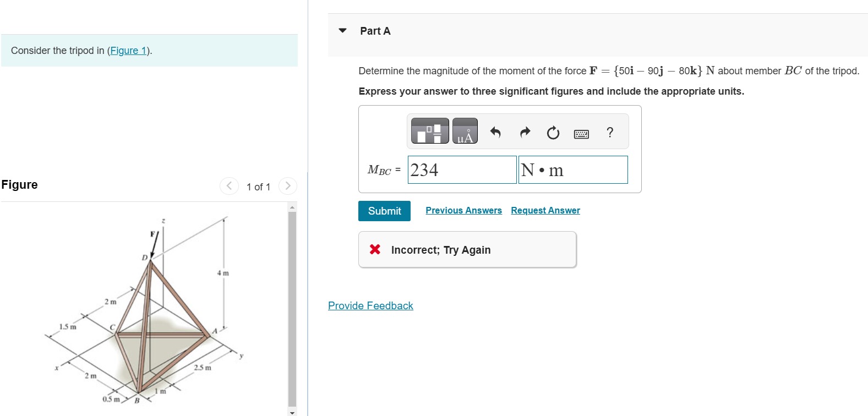The width and height of the screenshot is (868, 416).
Task: Click the red X incorrect indicator
Action: click(x=374, y=249)
